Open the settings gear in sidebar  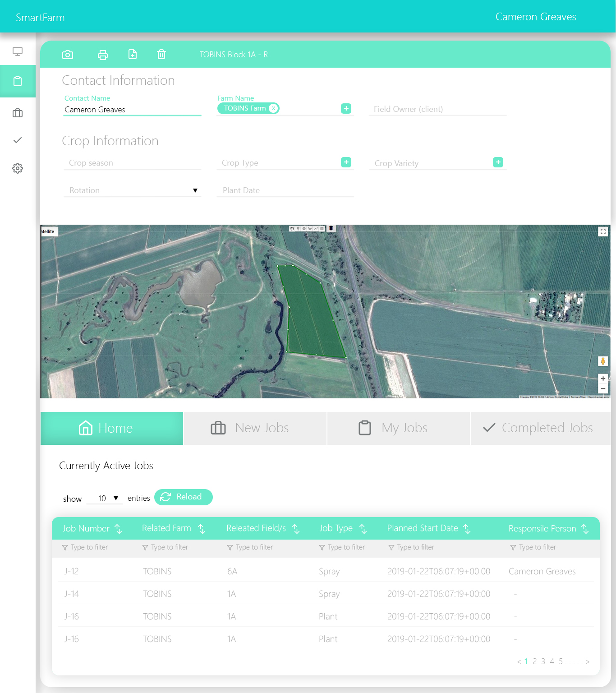pos(18,168)
